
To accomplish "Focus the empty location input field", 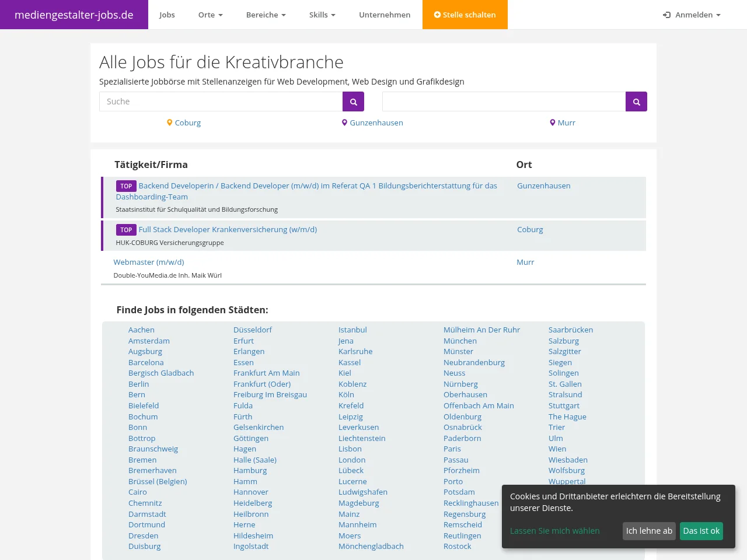I will point(504,101).
